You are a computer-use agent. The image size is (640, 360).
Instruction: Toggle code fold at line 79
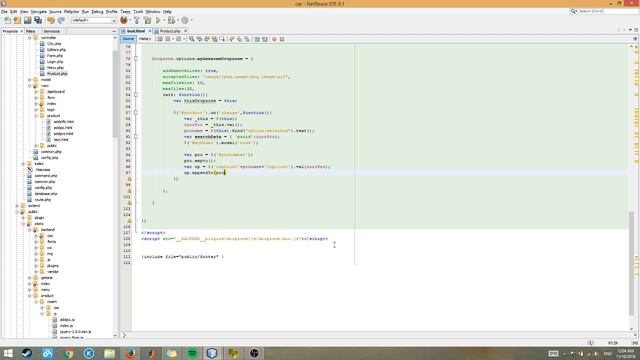[x=136, y=59]
